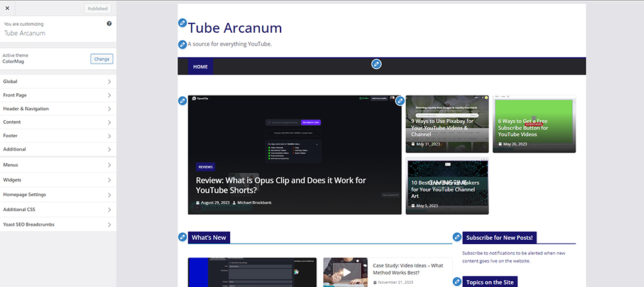Click the Published button
Screen dimensions: 644x287
coord(97,9)
